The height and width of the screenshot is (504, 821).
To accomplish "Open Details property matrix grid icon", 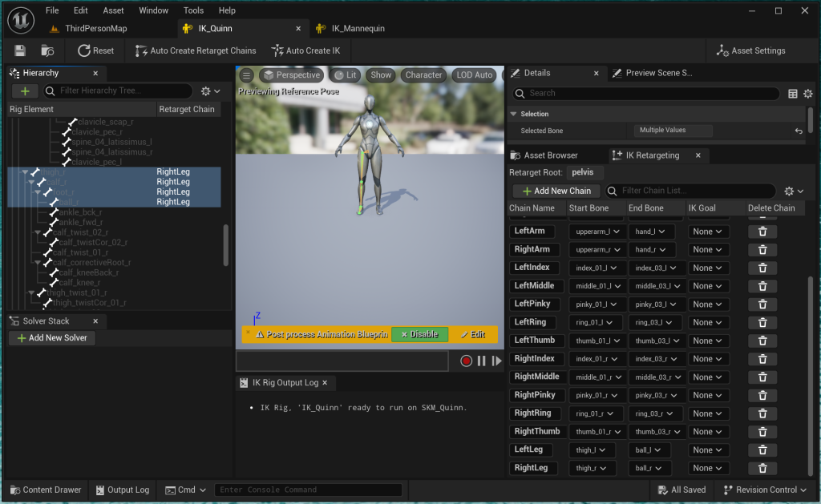I will [793, 94].
